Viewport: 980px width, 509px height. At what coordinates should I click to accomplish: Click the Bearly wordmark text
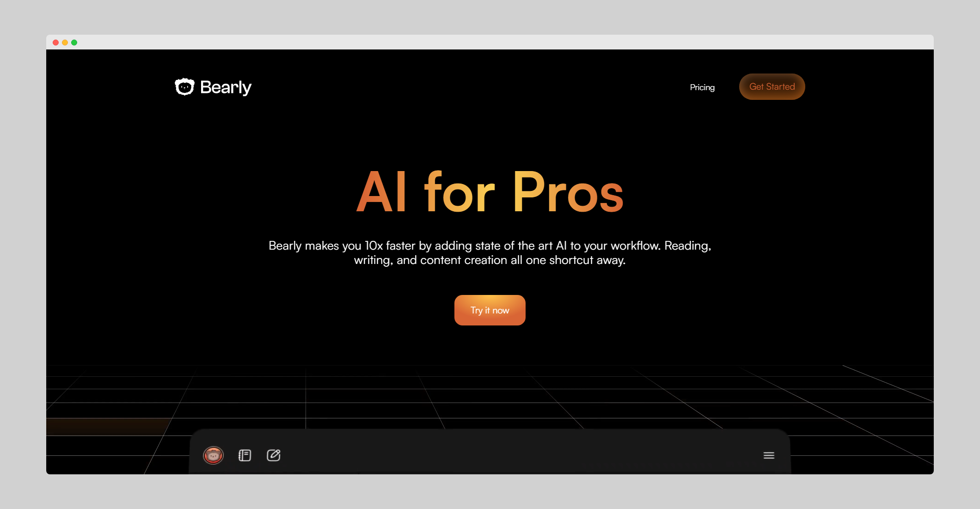[226, 87]
